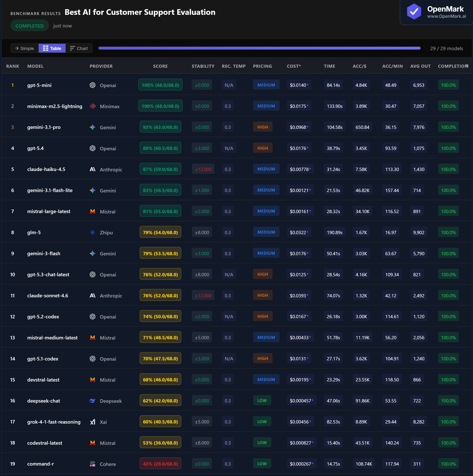Screen dimensions: 473x476
Task: Click the Zhipu provider icon for glm-5
Action: coord(93,232)
